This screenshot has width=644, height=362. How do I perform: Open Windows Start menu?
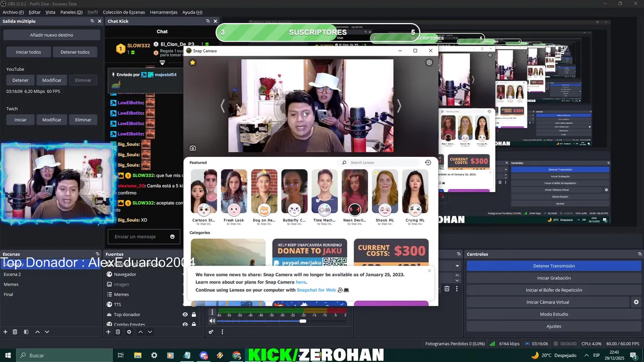pyautogui.click(x=8, y=355)
